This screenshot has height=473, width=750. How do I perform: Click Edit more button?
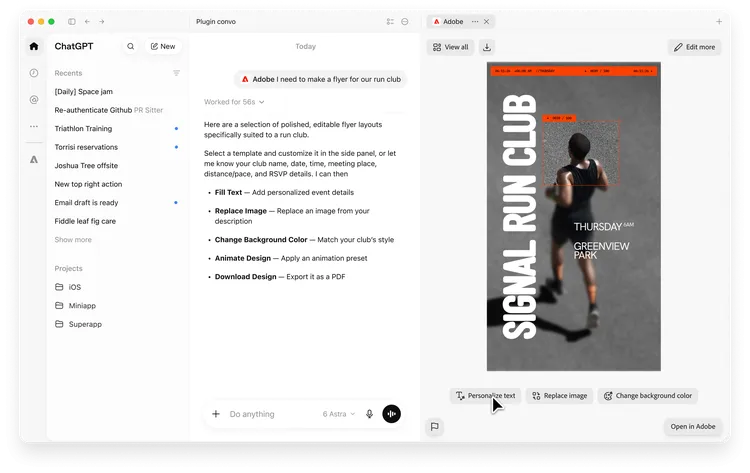point(694,47)
